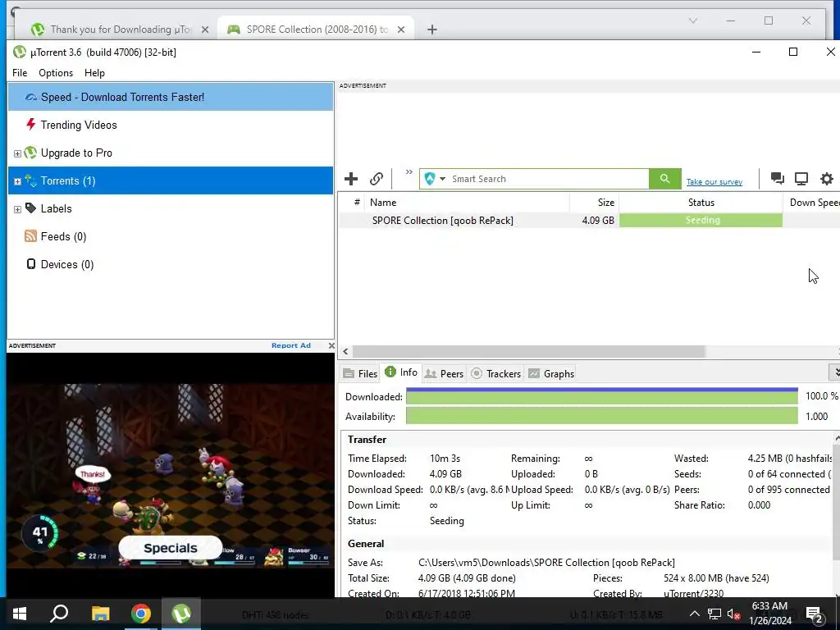Click the search provider shield icon
Viewport: 840px width, 630px height.
pyautogui.click(x=430, y=178)
